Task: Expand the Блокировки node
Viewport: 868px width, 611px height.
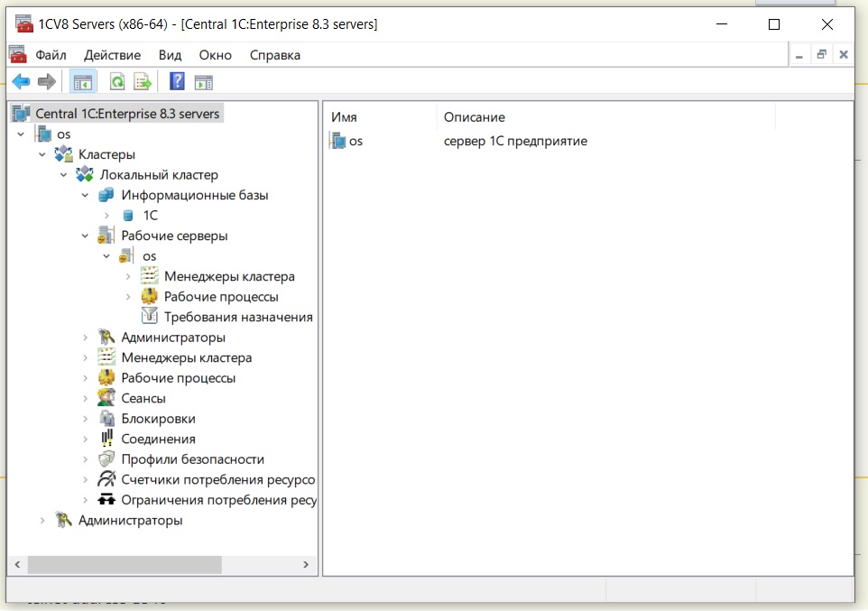Action: pyautogui.click(x=85, y=419)
